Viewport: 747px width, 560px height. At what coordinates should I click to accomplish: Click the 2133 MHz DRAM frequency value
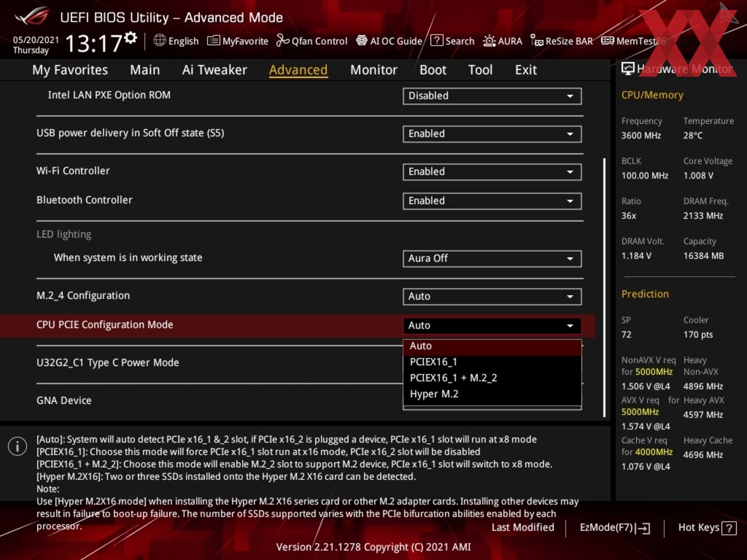[x=703, y=216]
